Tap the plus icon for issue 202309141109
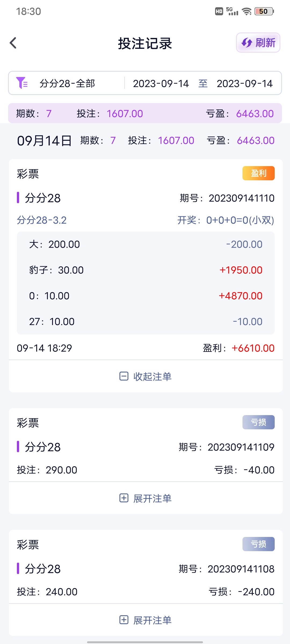Image resolution: width=290 pixels, height=644 pixels. point(124,498)
